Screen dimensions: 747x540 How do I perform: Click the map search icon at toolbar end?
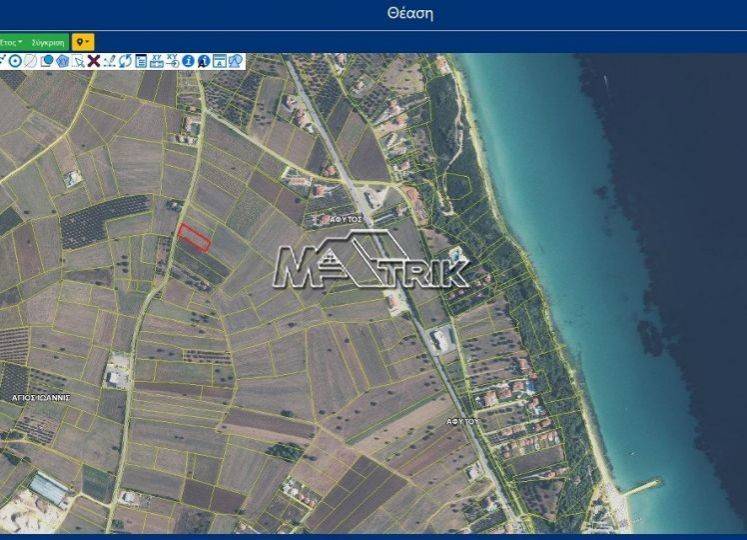pos(235,61)
